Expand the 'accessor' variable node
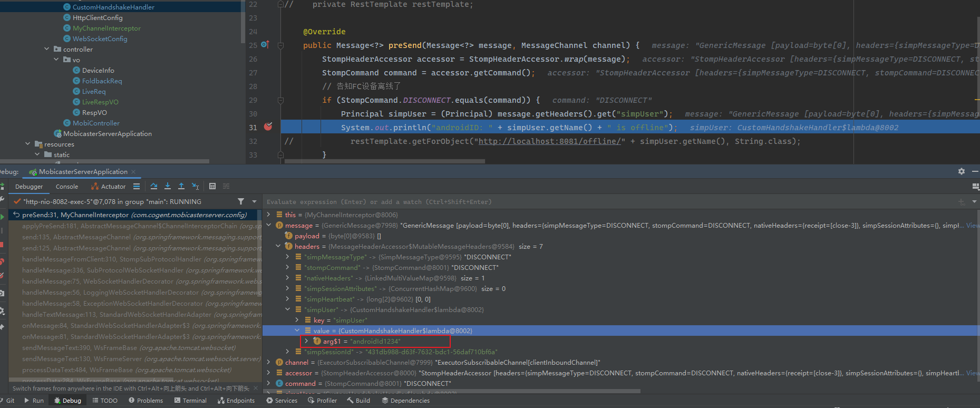Image resolution: width=980 pixels, height=408 pixels. click(x=269, y=373)
